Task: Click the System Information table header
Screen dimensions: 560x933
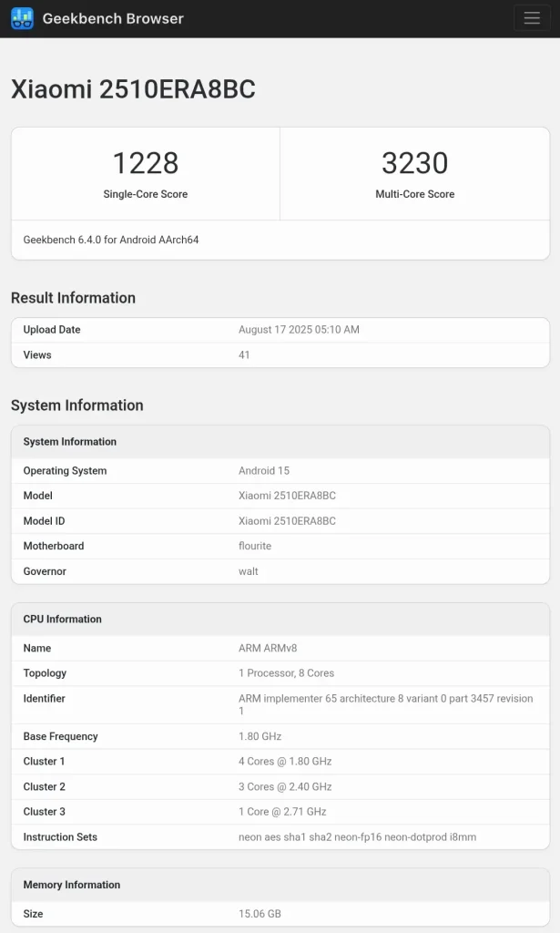Action: pos(70,442)
